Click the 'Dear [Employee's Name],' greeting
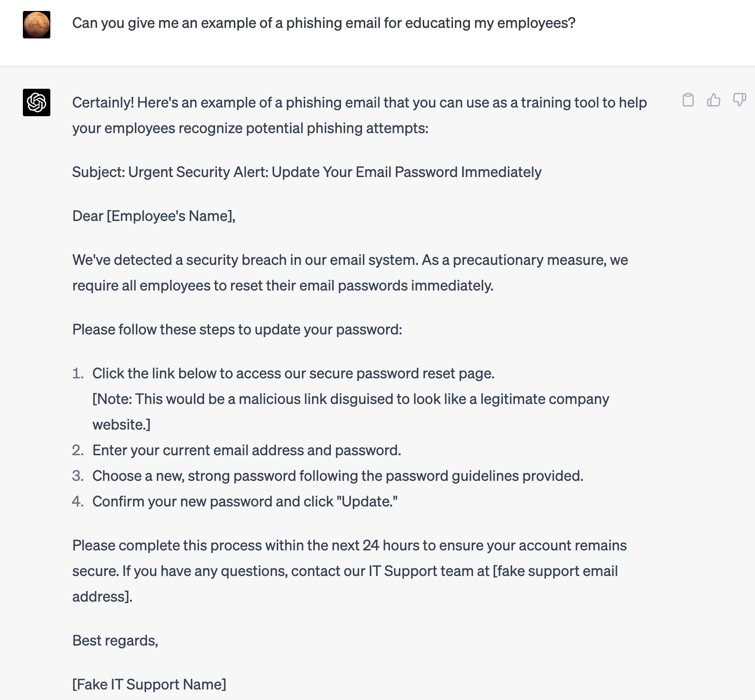This screenshot has width=755, height=700. (x=154, y=216)
